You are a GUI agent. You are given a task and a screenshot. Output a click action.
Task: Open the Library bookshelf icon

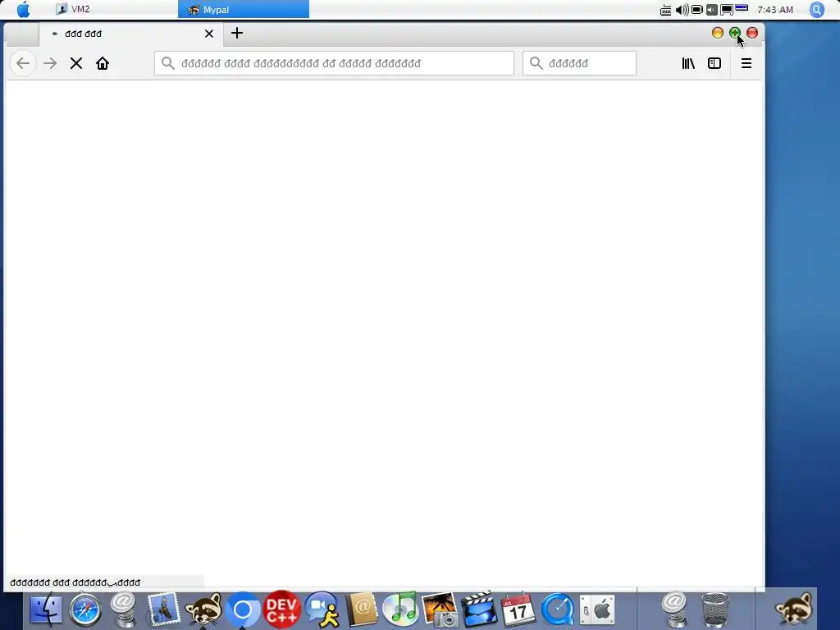point(688,63)
